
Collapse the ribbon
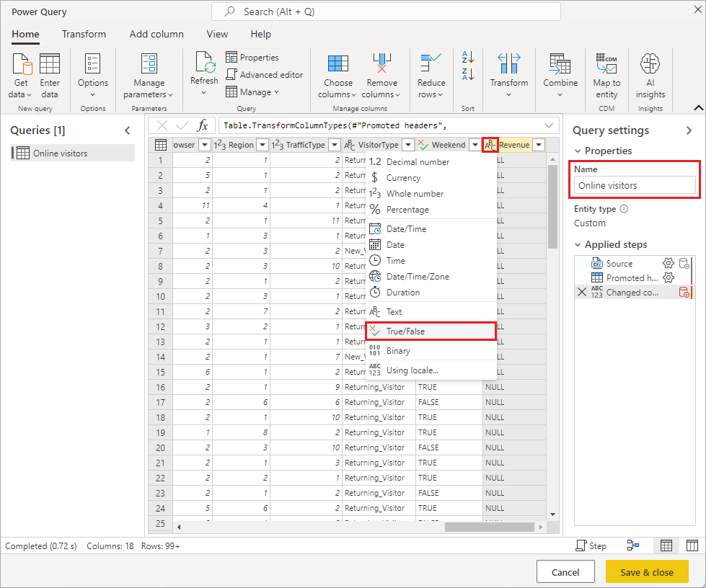point(698,107)
